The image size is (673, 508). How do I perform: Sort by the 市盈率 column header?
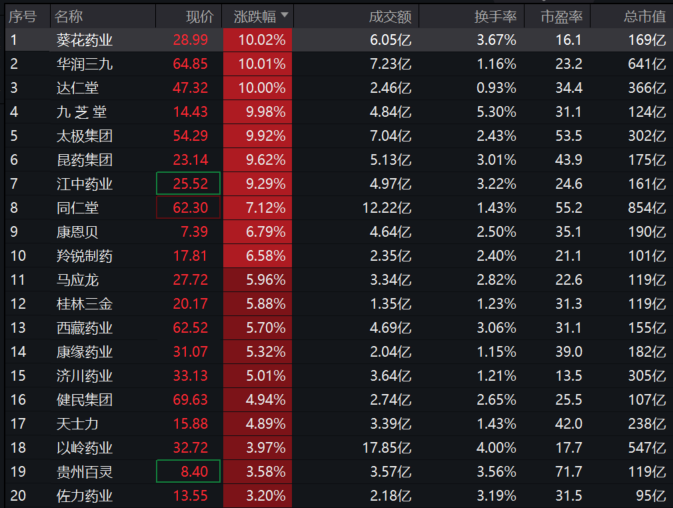pos(561,17)
